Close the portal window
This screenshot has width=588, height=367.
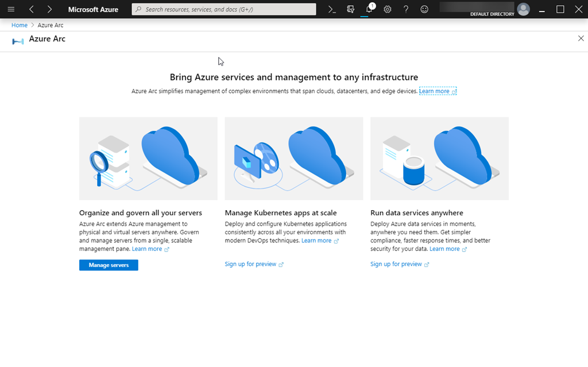point(579,9)
